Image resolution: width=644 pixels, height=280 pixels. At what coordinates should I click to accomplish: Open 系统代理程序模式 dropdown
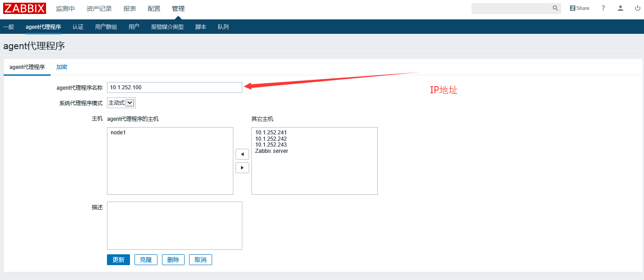[x=121, y=103]
